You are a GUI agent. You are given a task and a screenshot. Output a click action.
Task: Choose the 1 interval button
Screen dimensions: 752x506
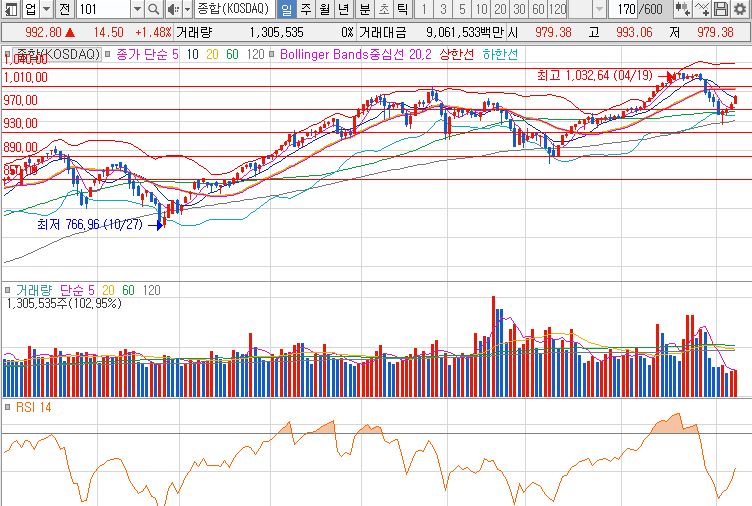tap(423, 9)
